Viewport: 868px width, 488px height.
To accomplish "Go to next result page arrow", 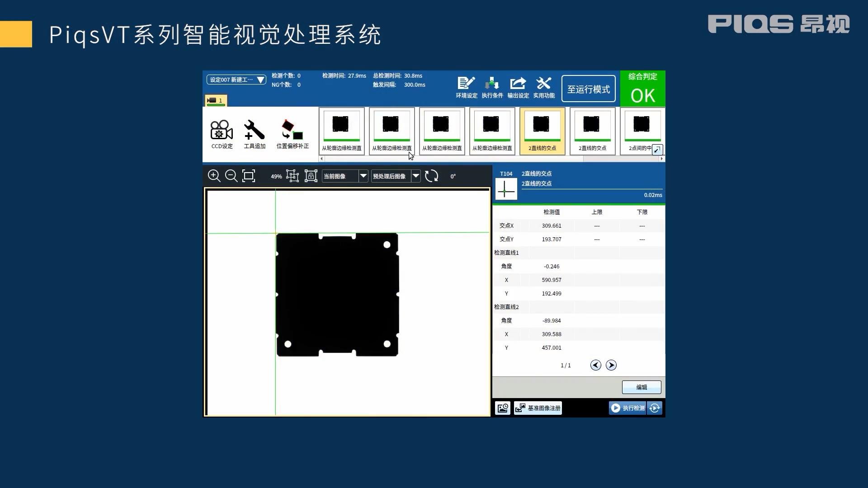I will tap(611, 365).
